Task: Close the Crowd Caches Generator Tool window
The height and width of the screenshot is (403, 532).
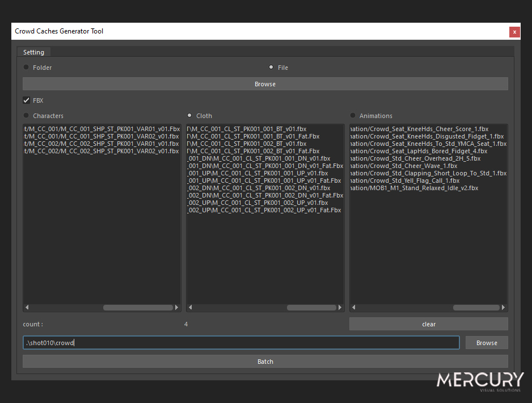Action: [514, 32]
